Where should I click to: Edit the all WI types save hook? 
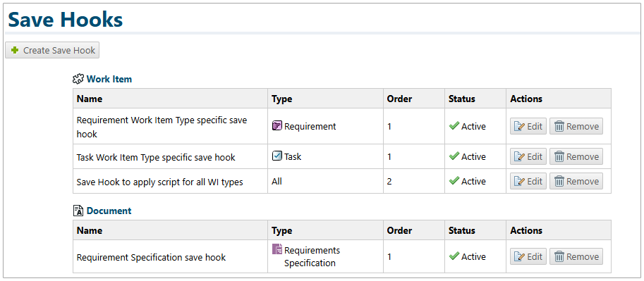click(x=528, y=181)
